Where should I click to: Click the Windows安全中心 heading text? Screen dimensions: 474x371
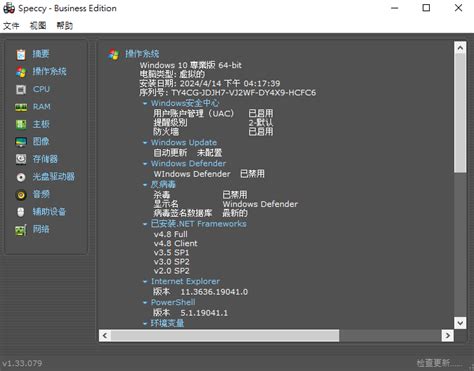pyautogui.click(x=185, y=103)
